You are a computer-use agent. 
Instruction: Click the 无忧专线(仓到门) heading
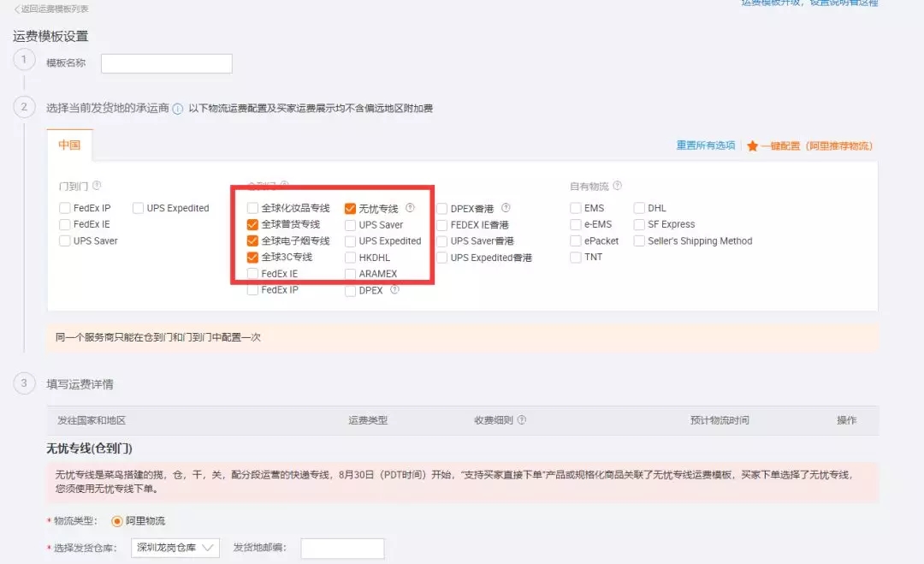click(x=90, y=448)
